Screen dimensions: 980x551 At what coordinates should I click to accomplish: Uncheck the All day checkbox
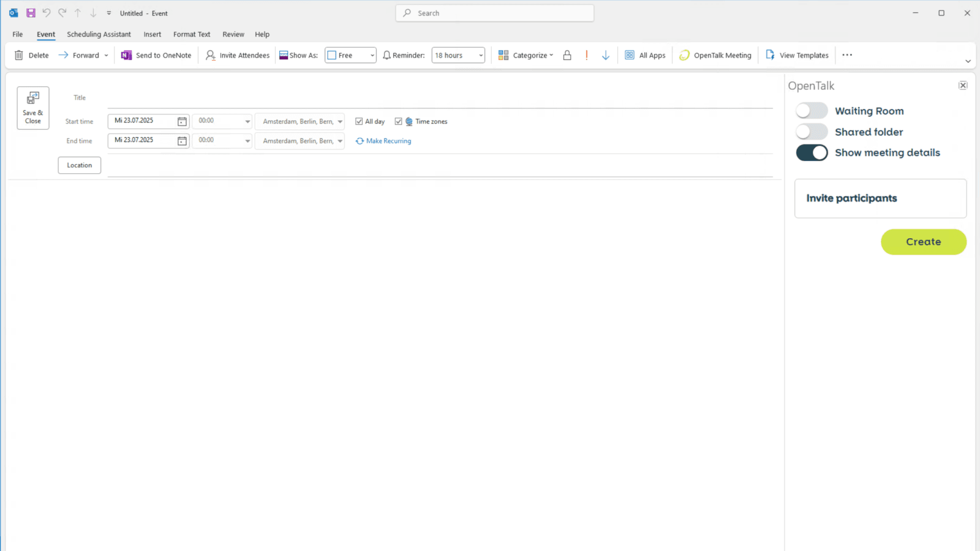click(359, 121)
